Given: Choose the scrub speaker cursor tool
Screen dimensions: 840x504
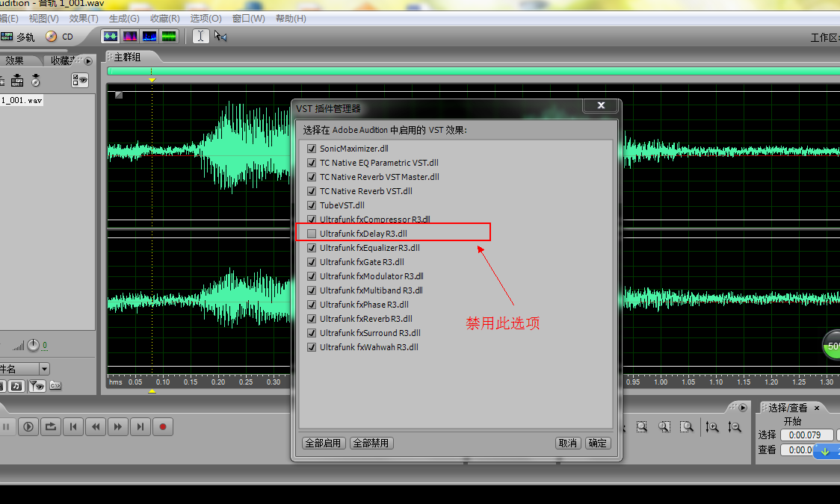Looking at the screenshot, I should click(220, 36).
